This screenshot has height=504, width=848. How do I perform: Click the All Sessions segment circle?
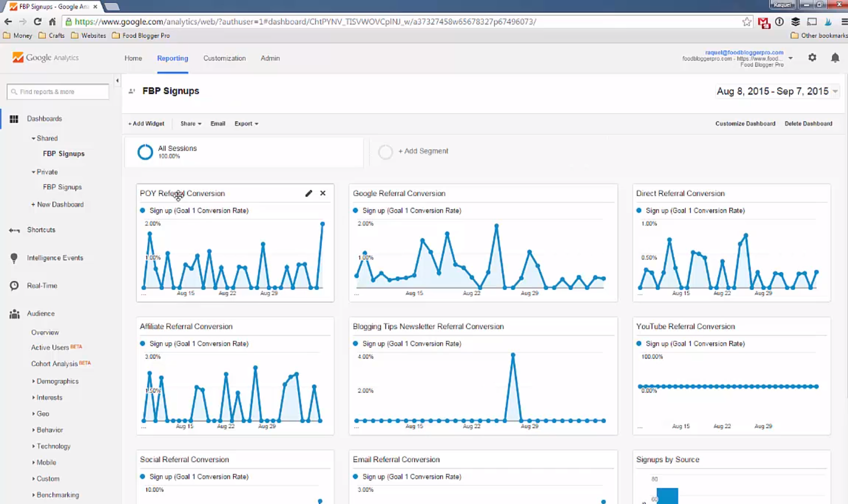pyautogui.click(x=145, y=152)
